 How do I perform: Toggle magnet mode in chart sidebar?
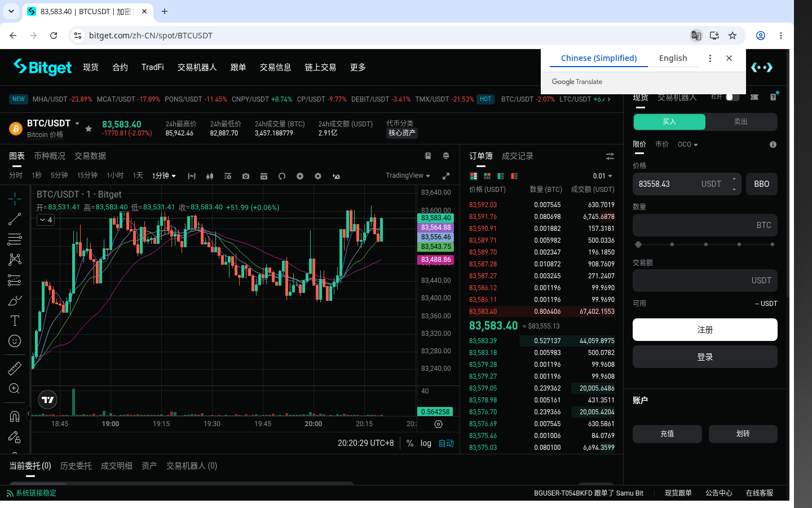(15, 417)
